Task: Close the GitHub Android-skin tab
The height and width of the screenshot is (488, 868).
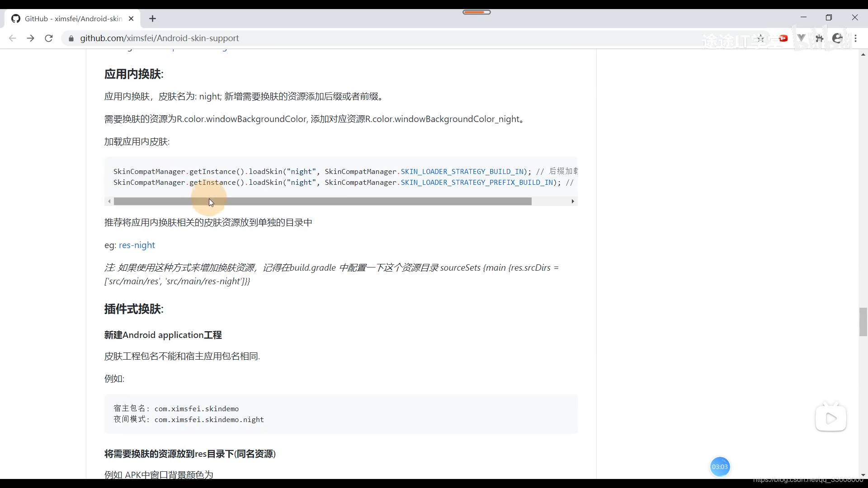Action: (131, 19)
